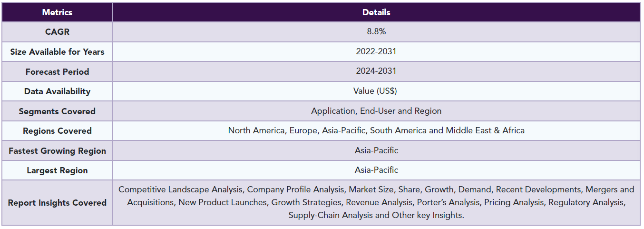This screenshot has height=229, width=644.
Task: Click Application, End-User and Region text
Action: coord(376,111)
